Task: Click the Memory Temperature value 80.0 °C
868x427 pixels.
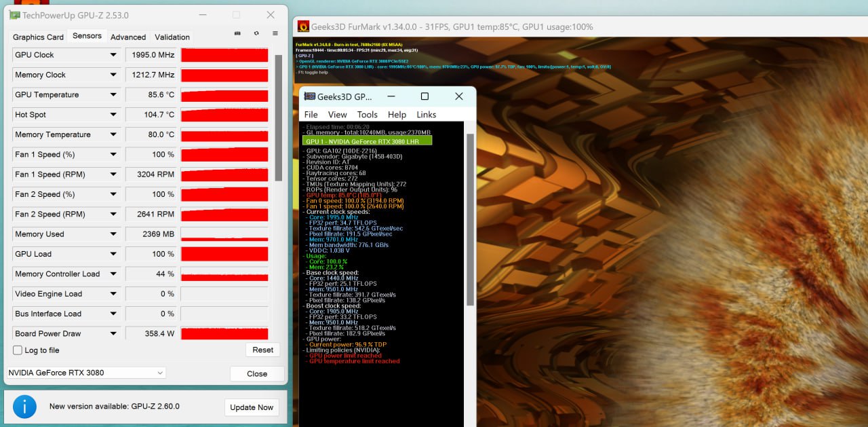Action: 161,134
